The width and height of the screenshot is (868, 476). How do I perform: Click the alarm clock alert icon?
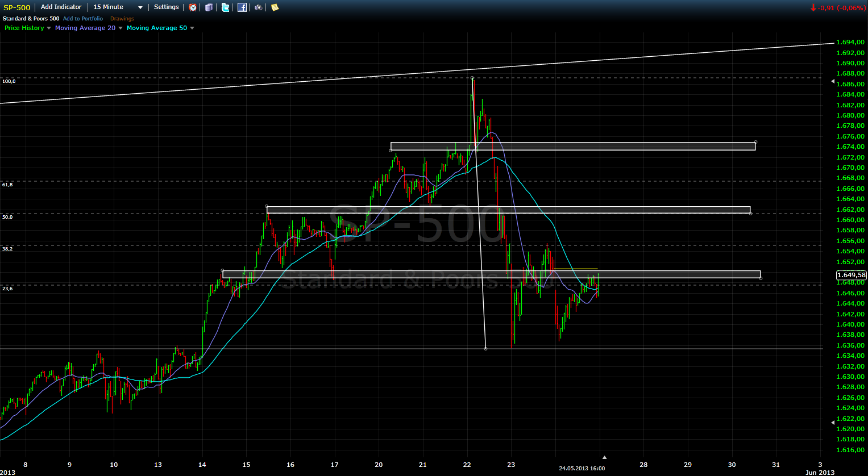pos(193,7)
